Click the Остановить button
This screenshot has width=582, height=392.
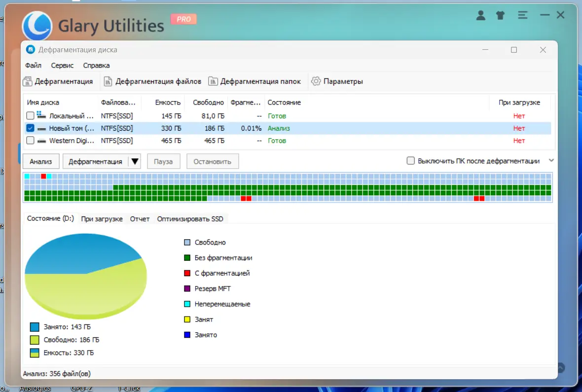coord(212,161)
